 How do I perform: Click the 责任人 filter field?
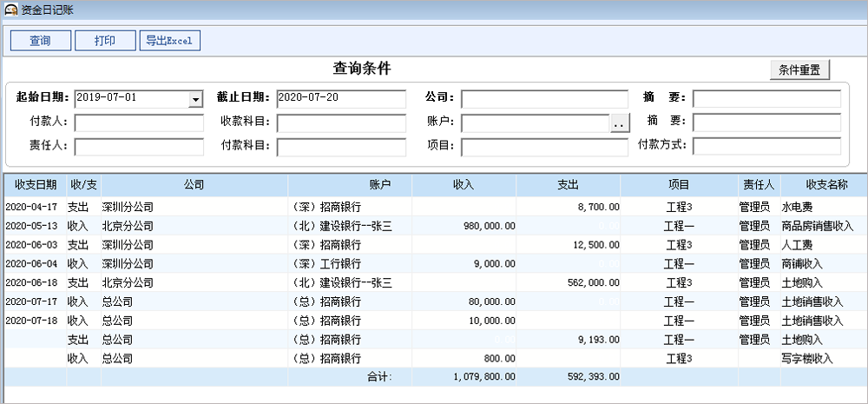(x=139, y=146)
